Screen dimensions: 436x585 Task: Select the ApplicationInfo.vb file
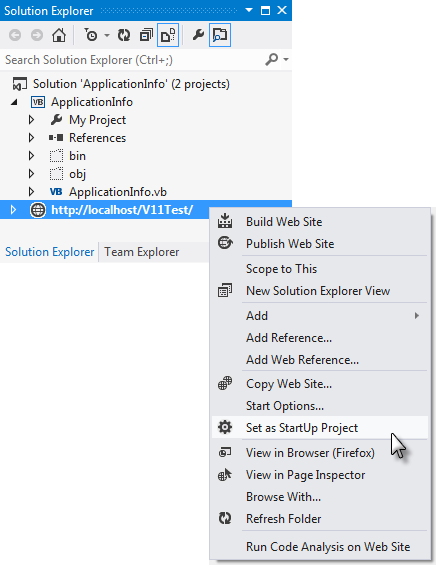coord(118,192)
